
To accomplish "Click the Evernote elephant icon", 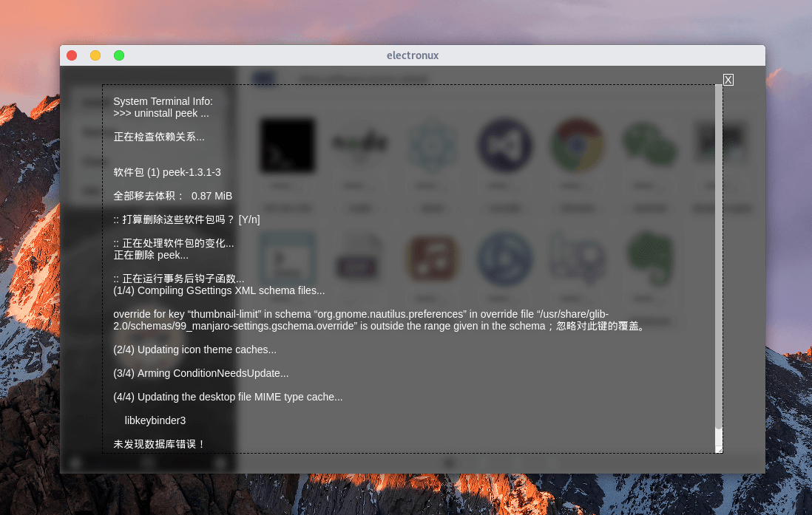I will [650, 259].
